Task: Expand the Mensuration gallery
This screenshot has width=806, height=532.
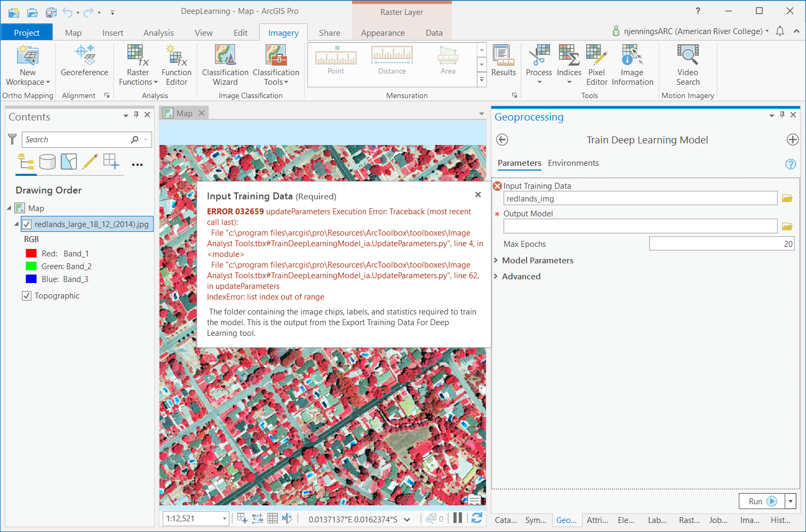Action: (x=482, y=80)
